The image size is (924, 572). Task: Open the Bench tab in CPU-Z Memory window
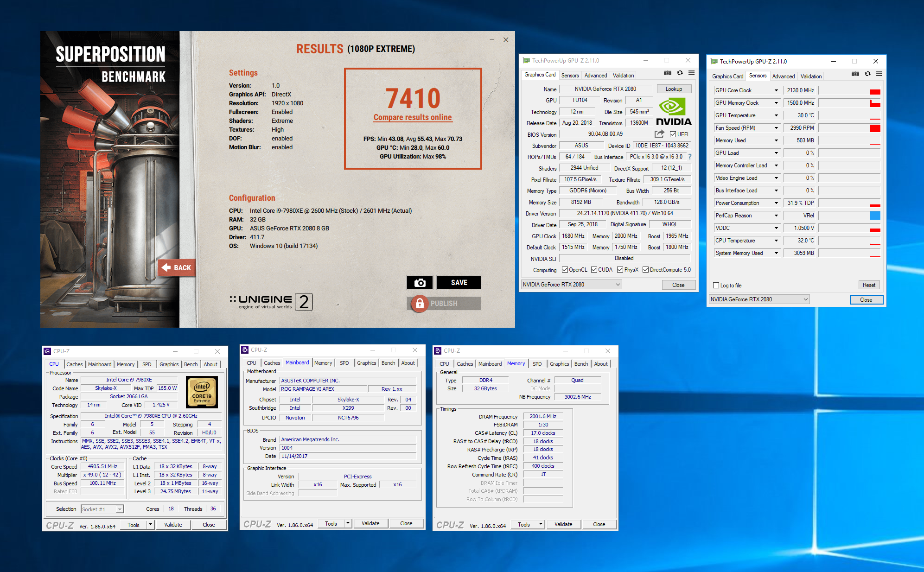coord(581,364)
